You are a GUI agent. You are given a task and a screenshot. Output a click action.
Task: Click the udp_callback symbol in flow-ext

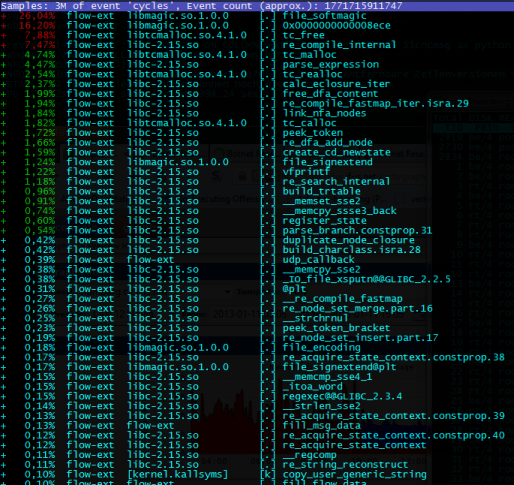[x=318, y=260]
